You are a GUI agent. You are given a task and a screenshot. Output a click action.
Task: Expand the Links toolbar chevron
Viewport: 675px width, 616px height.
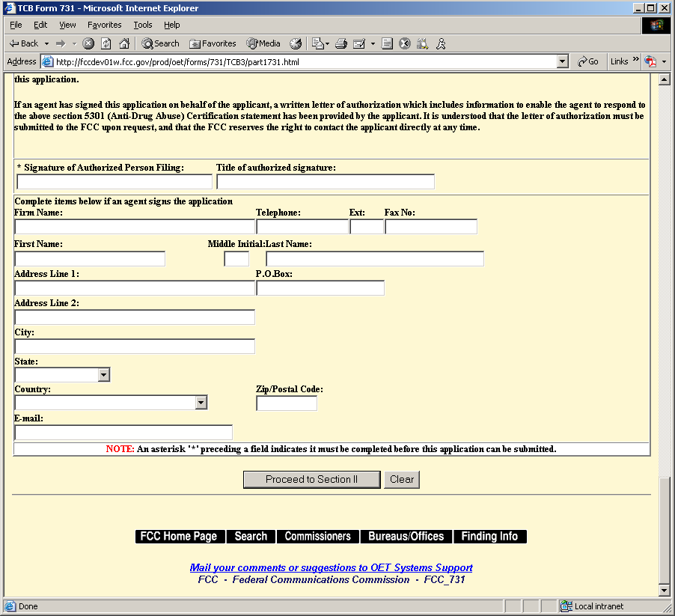pos(635,59)
